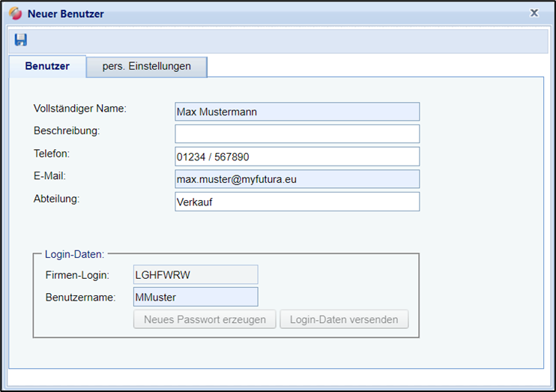Focus the Benutzername field with MMuster

point(195,297)
